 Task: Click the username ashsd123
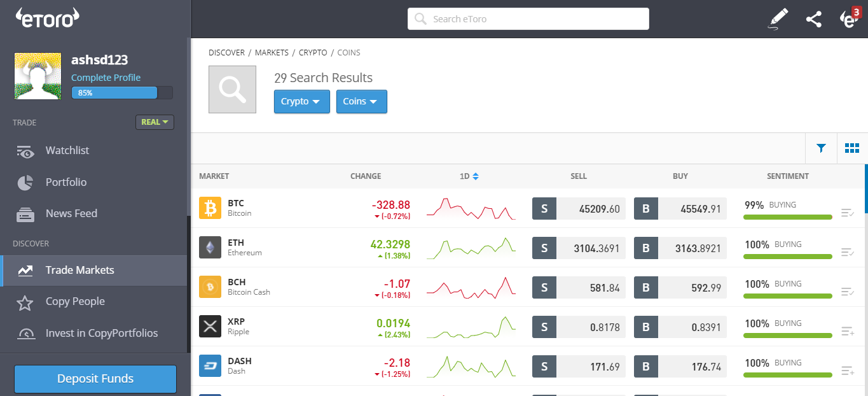click(x=99, y=60)
